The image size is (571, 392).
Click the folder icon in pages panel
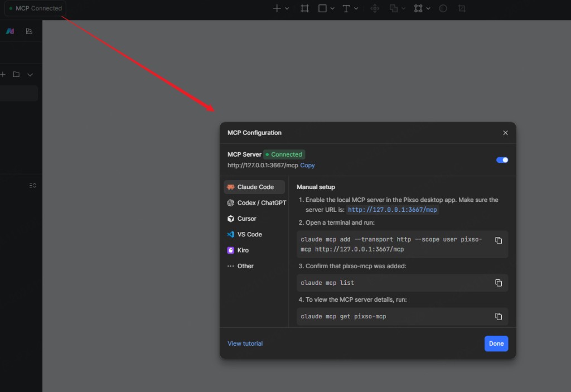(16, 74)
